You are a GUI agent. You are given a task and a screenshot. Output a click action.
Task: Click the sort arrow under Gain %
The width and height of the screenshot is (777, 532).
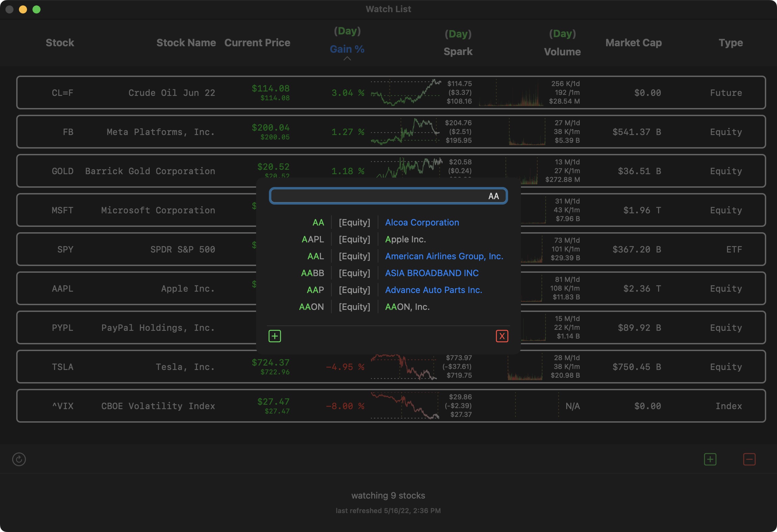347,58
